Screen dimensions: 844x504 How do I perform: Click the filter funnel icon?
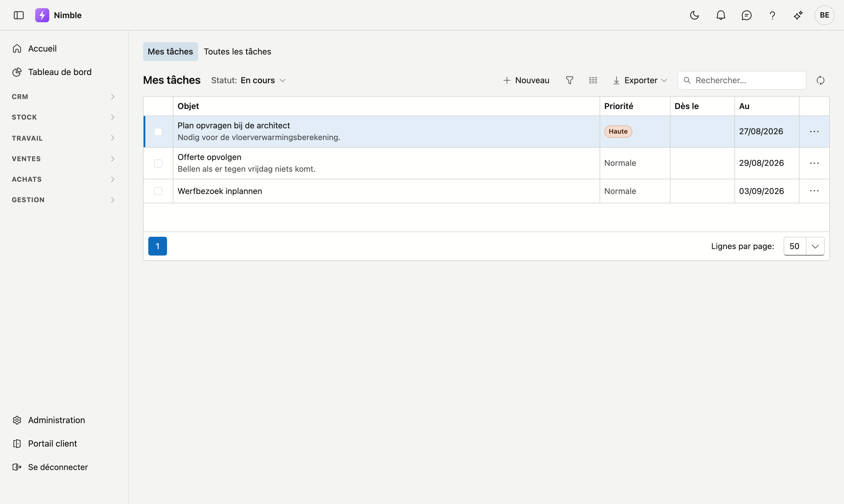point(570,81)
